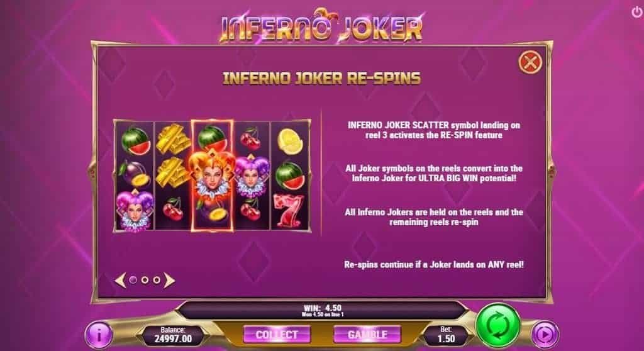The height and width of the screenshot is (351, 644).
Task: Click the gold bars symbol at reel top
Action: pyautogui.click(x=173, y=139)
